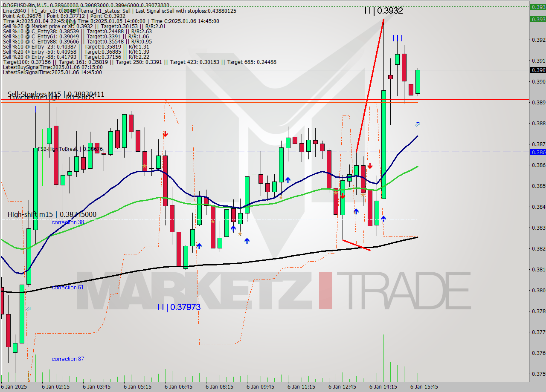The width and height of the screenshot is (546, 392).
Task: Select the 'I I | 0.37973' low label
Action: pyautogui.click(x=179, y=307)
